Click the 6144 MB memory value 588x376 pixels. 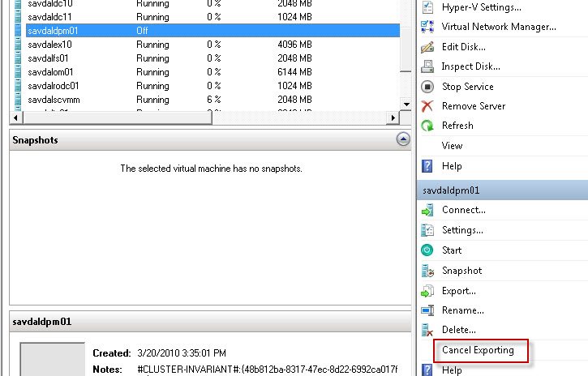[x=294, y=72]
